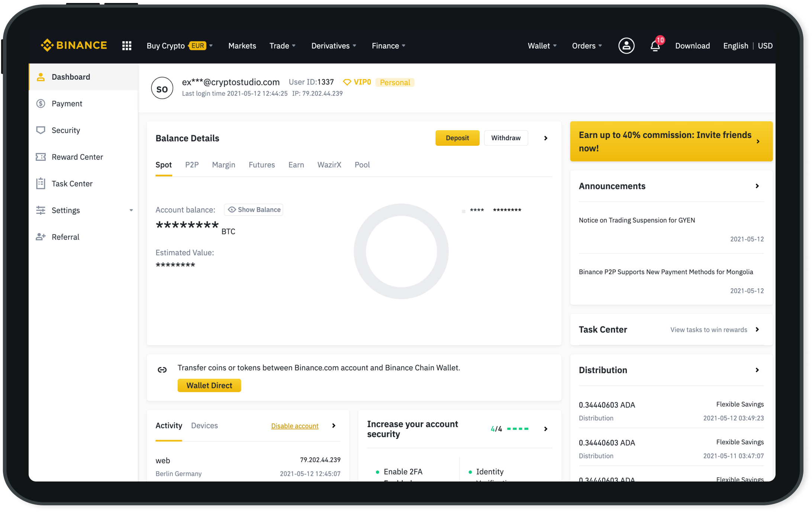812x512 pixels.
Task: Select the Earn tab
Action: coord(295,164)
